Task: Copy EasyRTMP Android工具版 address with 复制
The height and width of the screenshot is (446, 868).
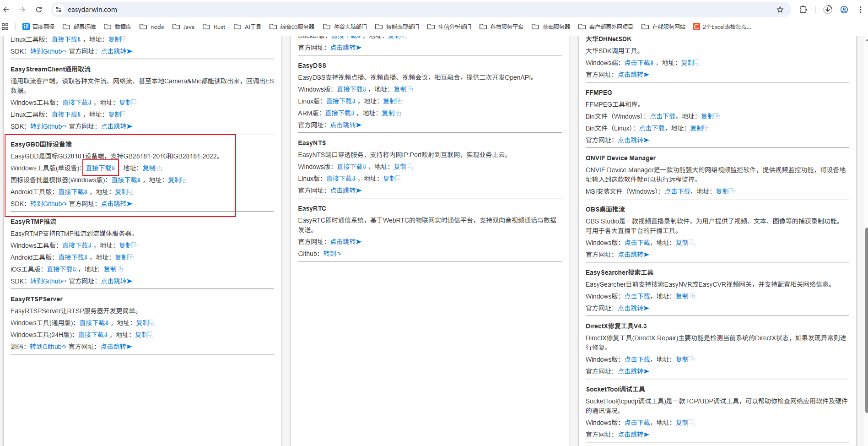Action: click(124, 257)
